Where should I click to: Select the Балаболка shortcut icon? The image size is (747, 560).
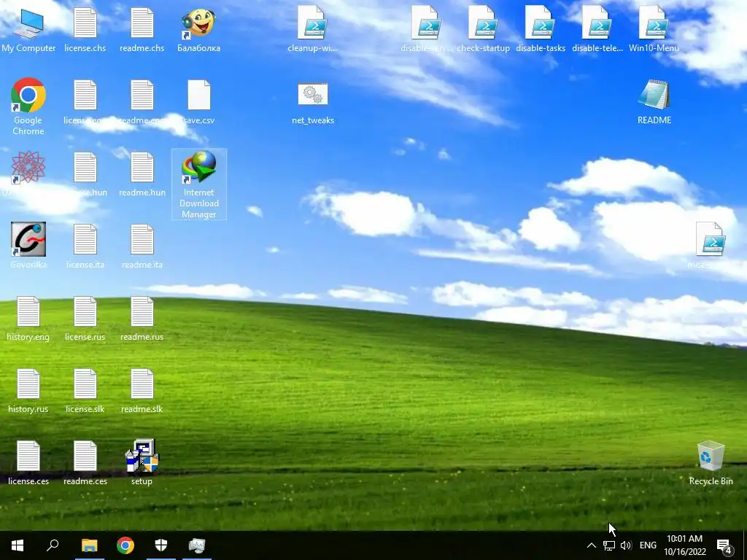(198, 30)
